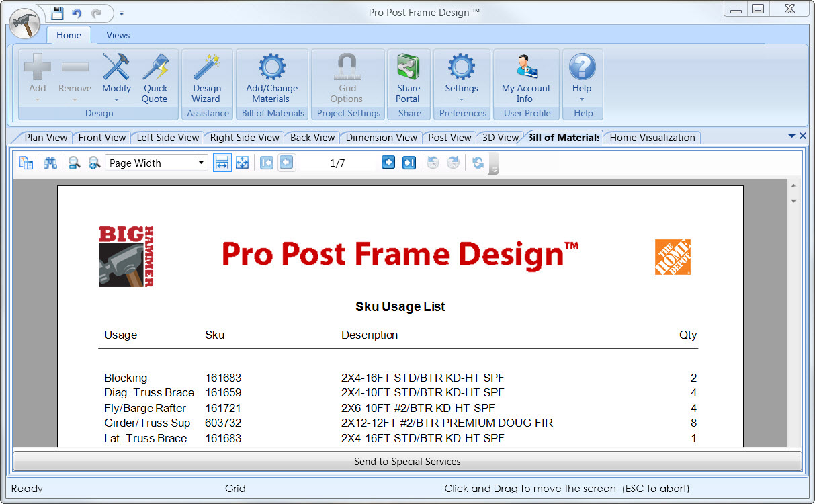Switch to the Home ribbon tab

69,35
